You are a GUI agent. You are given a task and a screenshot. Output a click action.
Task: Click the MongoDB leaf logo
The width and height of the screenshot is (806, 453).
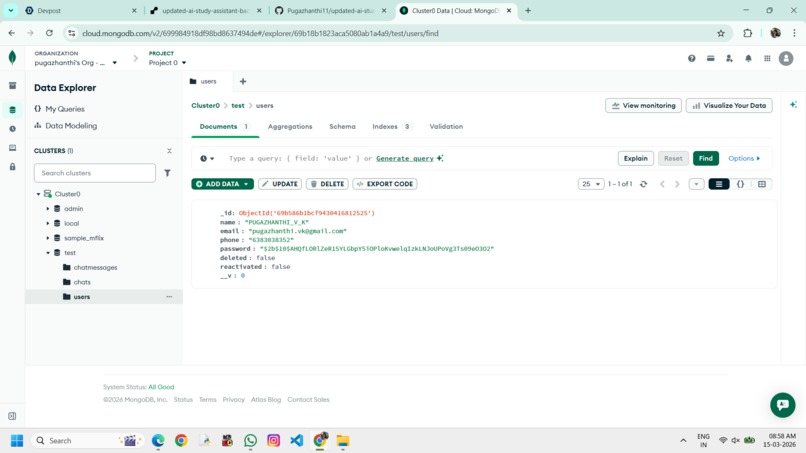[x=12, y=58]
